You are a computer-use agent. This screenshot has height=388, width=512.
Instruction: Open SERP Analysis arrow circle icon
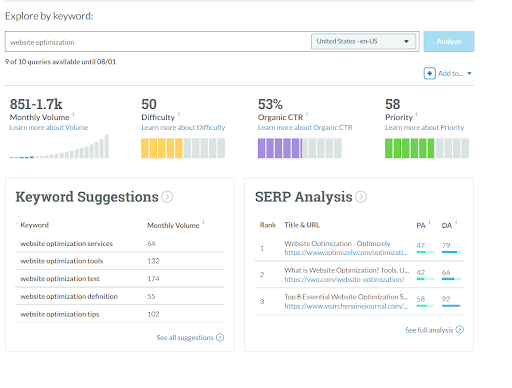click(361, 197)
